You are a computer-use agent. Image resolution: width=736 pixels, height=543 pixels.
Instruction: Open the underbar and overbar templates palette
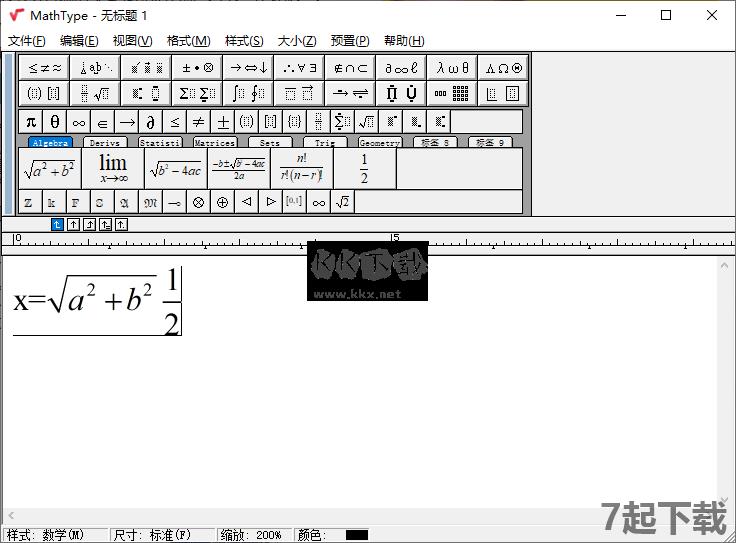(299, 93)
